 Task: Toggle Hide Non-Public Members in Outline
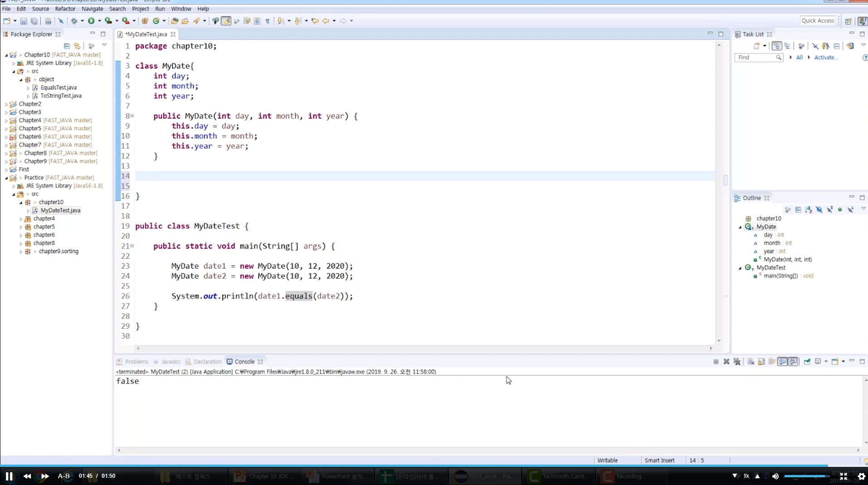point(840,210)
